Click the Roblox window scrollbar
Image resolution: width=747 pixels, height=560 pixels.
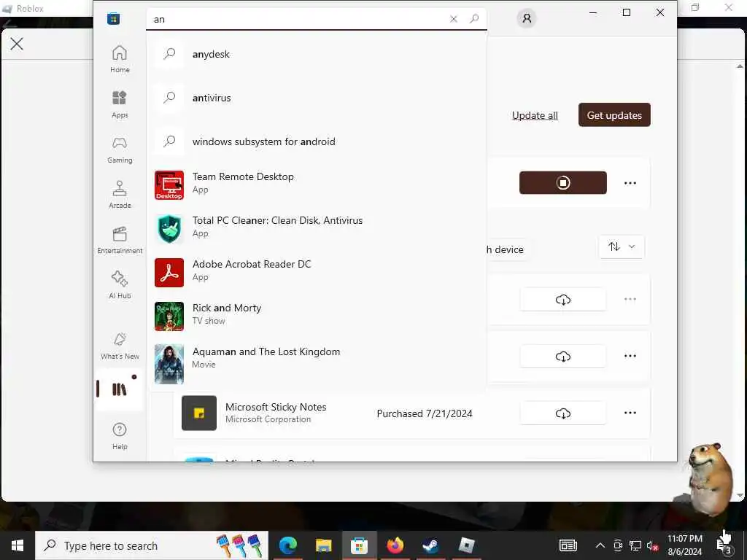740,281
